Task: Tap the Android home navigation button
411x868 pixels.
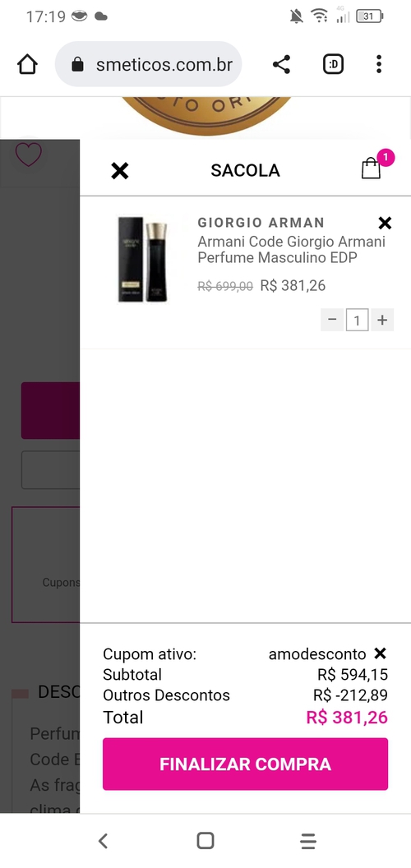Action: point(205,841)
